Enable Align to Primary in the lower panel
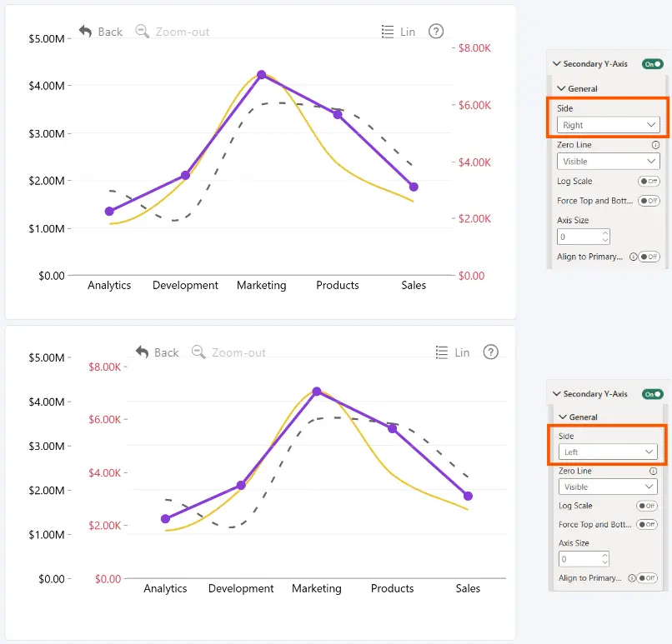 (647, 578)
